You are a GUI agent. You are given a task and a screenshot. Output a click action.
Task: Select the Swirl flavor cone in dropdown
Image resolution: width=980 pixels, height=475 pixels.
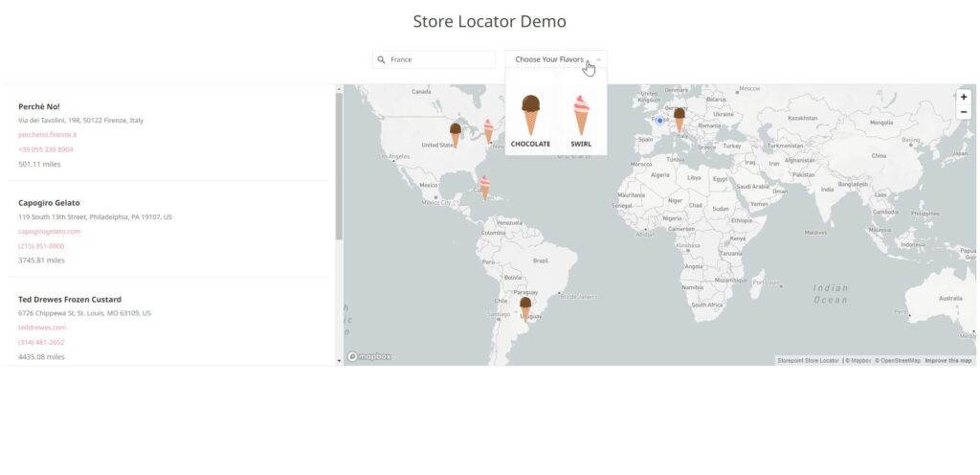coord(581,120)
